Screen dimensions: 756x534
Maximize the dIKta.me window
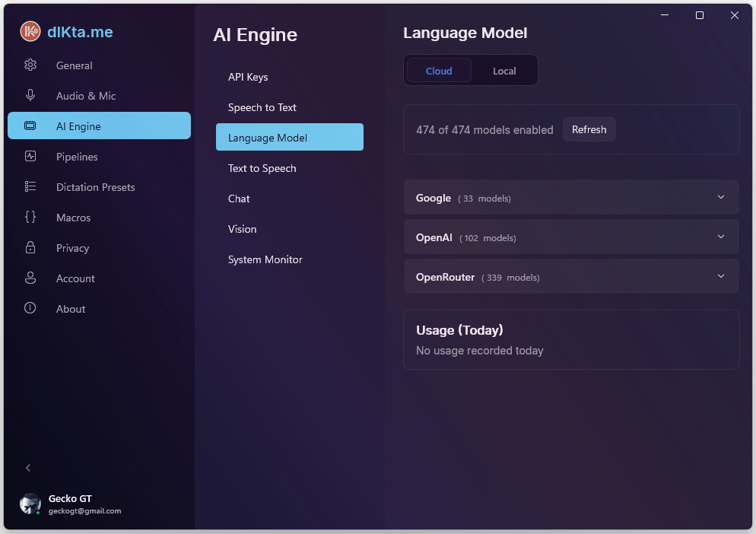pos(699,15)
